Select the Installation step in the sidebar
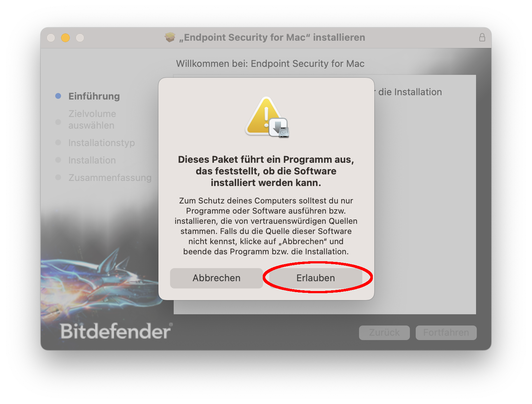The height and width of the screenshot is (404, 532). [92, 160]
